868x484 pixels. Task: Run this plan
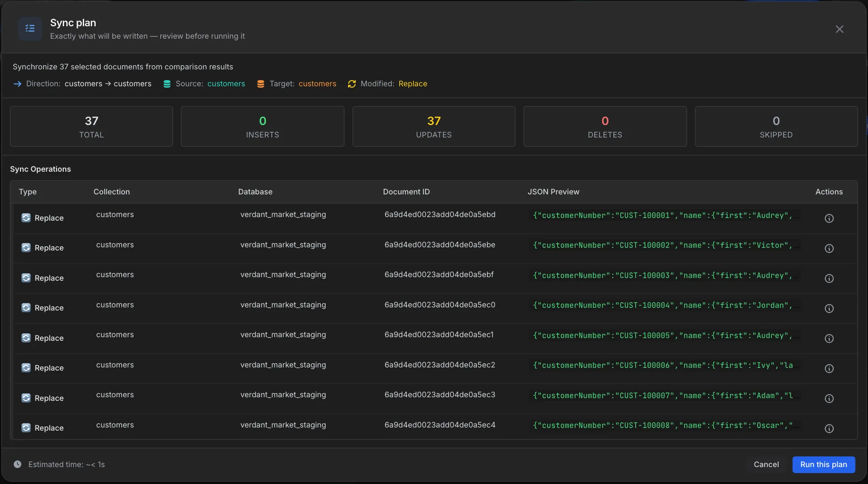click(x=823, y=464)
